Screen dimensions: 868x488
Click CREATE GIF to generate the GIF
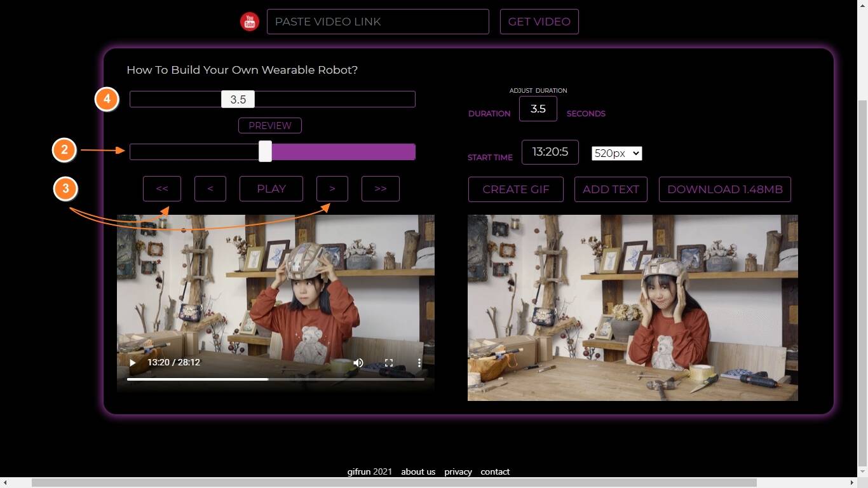point(515,189)
